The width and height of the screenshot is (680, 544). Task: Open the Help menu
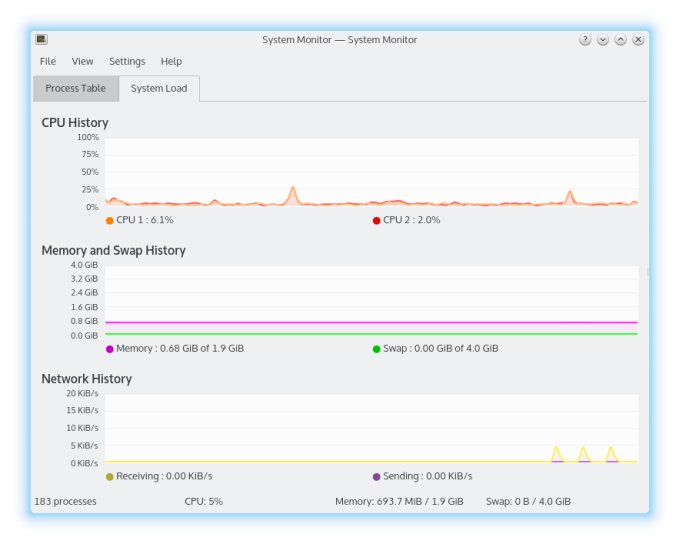(x=171, y=62)
